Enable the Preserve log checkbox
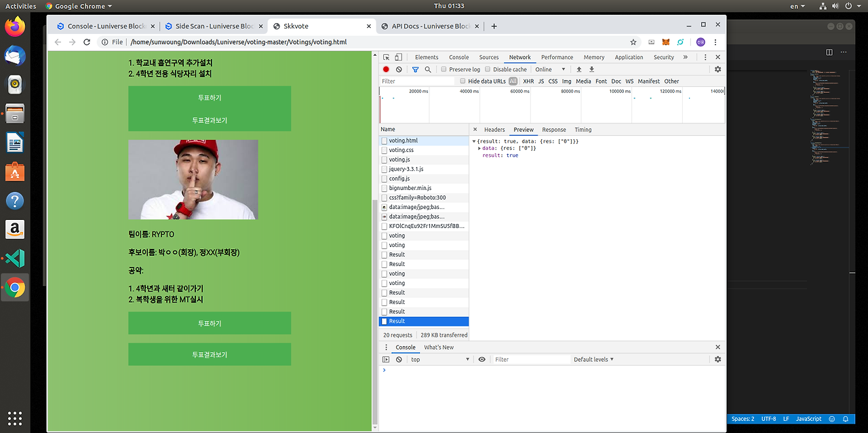868x433 pixels. pyautogui.click(x=443, y=69)
